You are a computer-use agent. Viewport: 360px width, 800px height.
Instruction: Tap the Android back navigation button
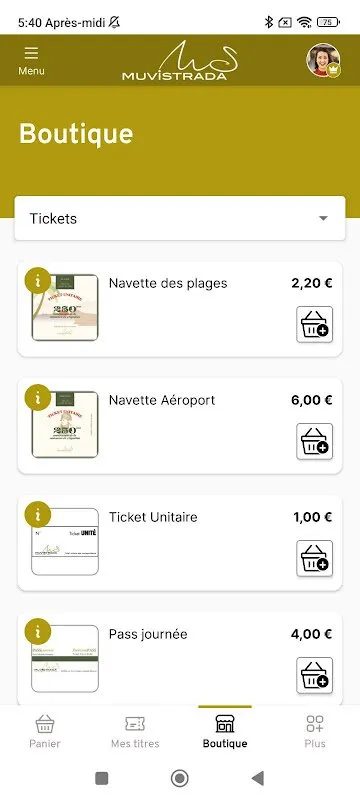click(258, 778)
